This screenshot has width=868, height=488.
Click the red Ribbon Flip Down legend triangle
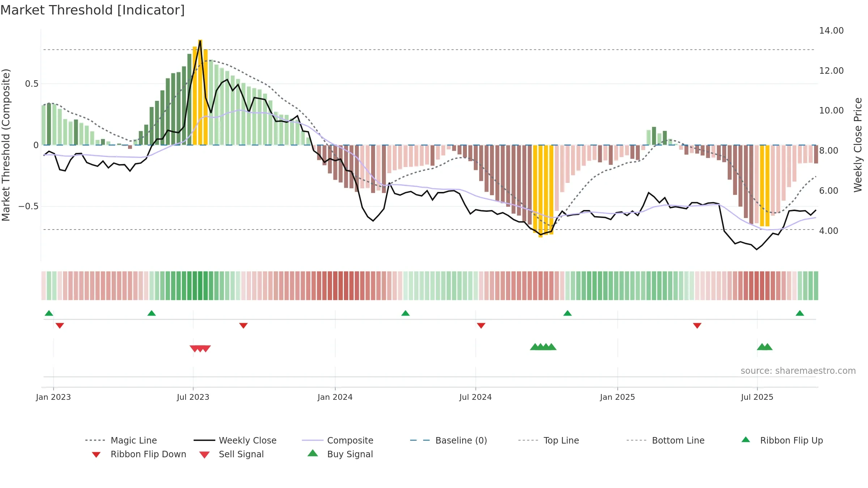pyautogui.click(x=96, y=455)
